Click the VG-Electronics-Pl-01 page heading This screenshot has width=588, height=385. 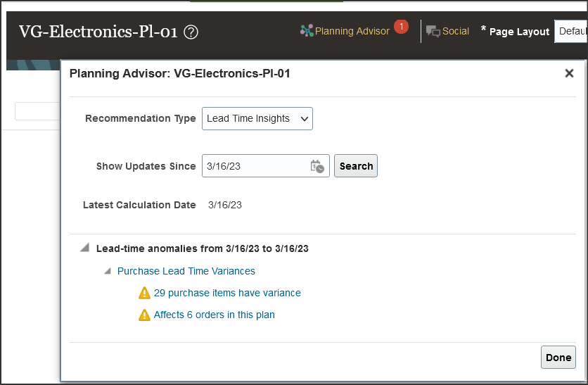[x=98, y=32]
